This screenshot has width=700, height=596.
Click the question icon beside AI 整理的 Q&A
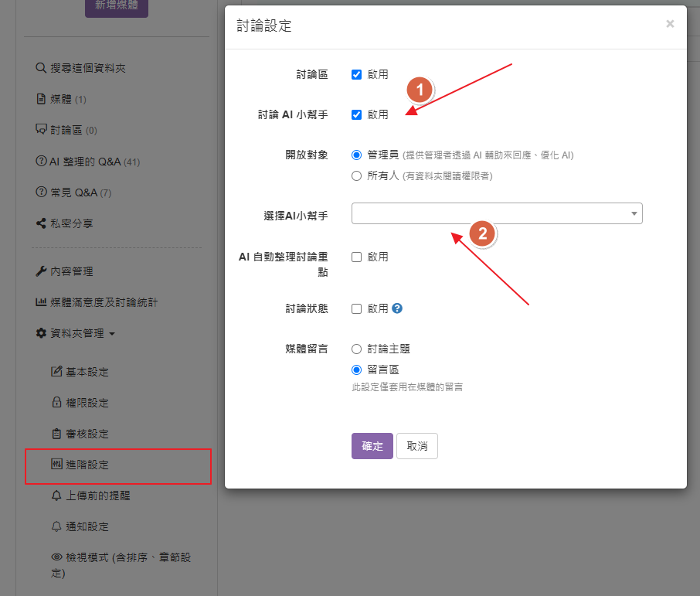tap(41, 161)
